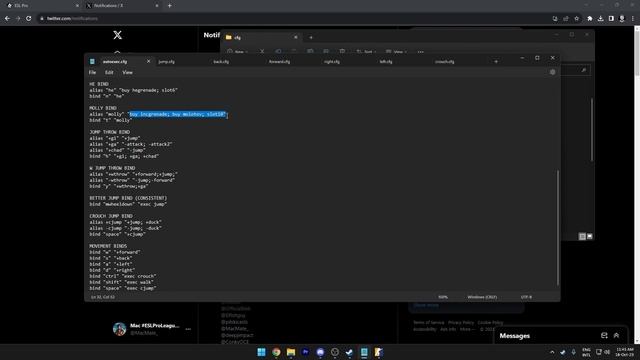Open Steam from the taskbar
640x360 pixels.
349,352
